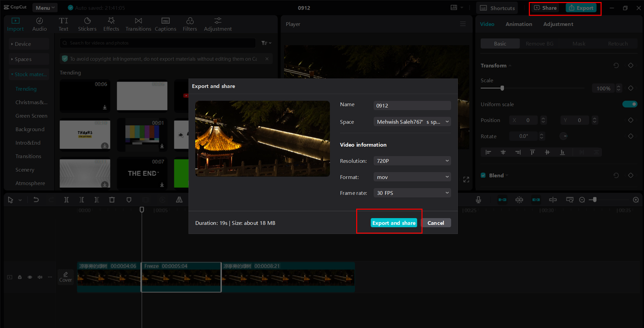
Task: Click the track more options dots icon
Action: pyautogui.click(x=49, y=277)
